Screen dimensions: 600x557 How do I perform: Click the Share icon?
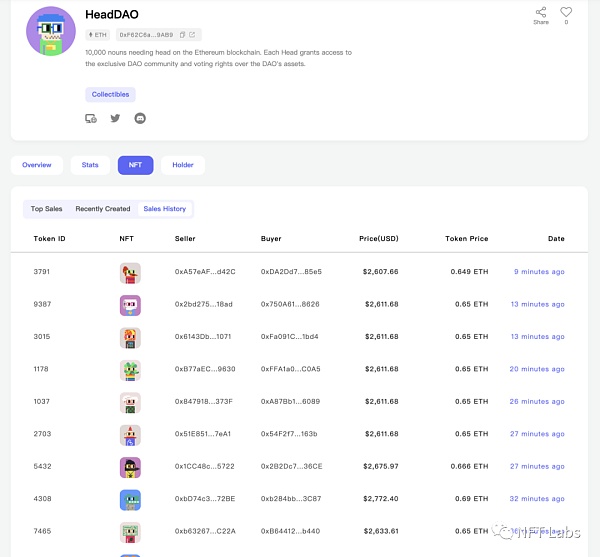541,13
